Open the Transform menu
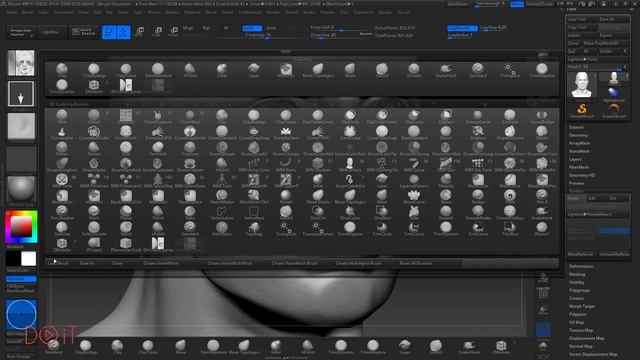The image size is (640, 360). point(363,13)
